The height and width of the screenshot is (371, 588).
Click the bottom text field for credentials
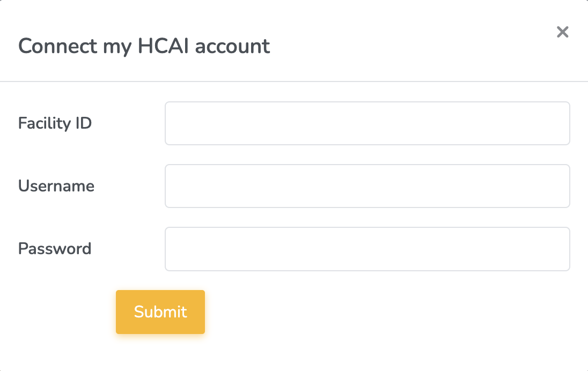[x=367, y=248]
